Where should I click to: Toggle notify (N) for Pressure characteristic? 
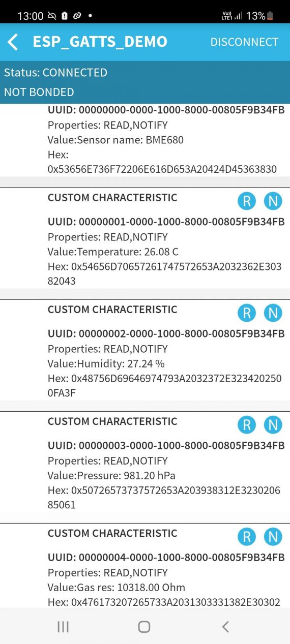pos(273,425)
